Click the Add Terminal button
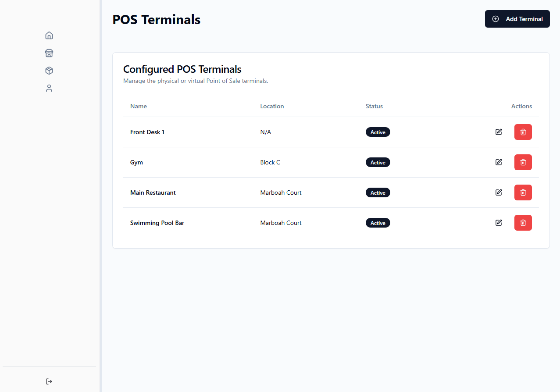The width and height of the screenshot is (560, 392). click(517, 19)
